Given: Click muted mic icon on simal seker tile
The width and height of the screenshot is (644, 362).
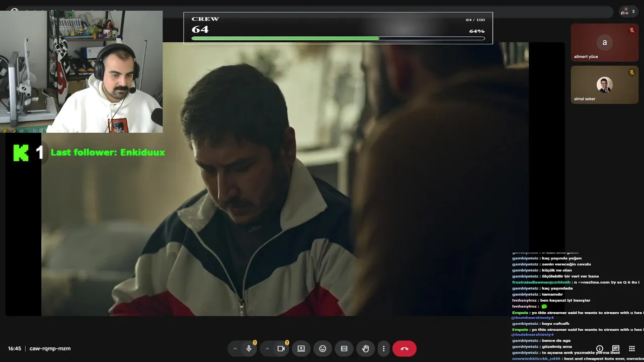Looking at the screenshot, I should pyautogui.click(x=632, y=72).
